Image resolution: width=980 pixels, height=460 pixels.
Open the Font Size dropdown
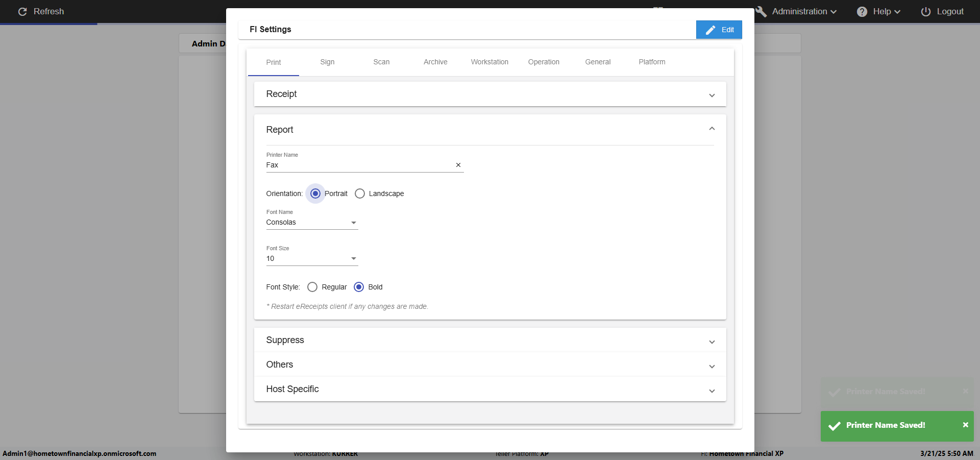[353, 259]
